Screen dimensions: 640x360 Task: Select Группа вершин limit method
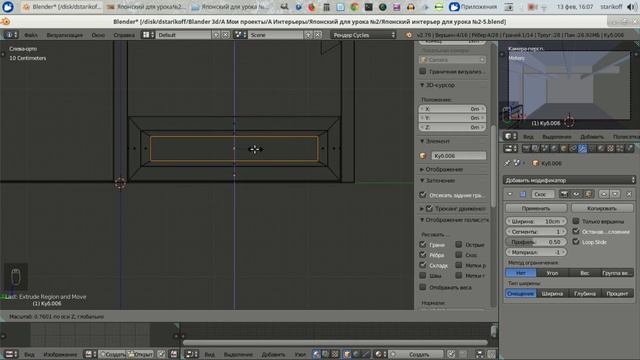pos(617,273)
